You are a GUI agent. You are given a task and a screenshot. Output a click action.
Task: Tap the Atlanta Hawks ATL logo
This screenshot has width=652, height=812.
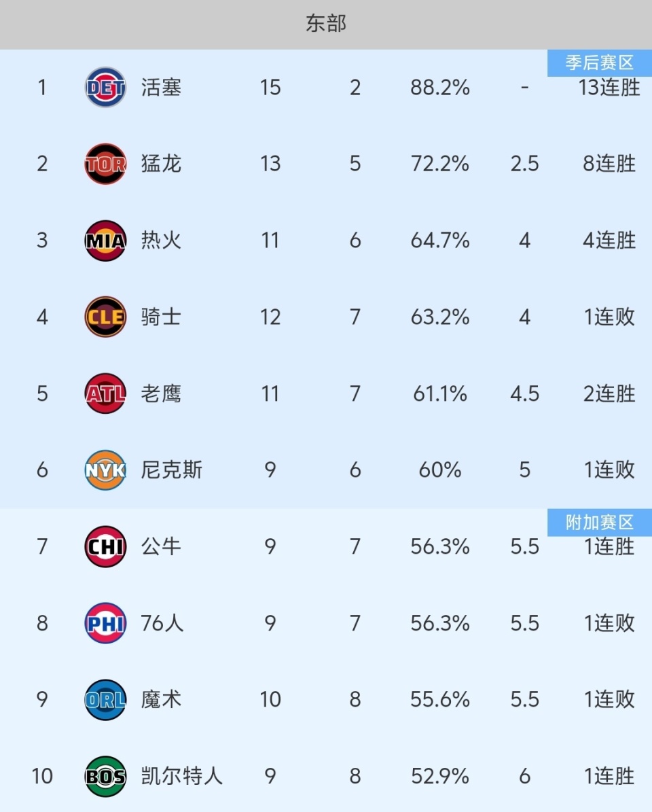[x=105, y=393]
